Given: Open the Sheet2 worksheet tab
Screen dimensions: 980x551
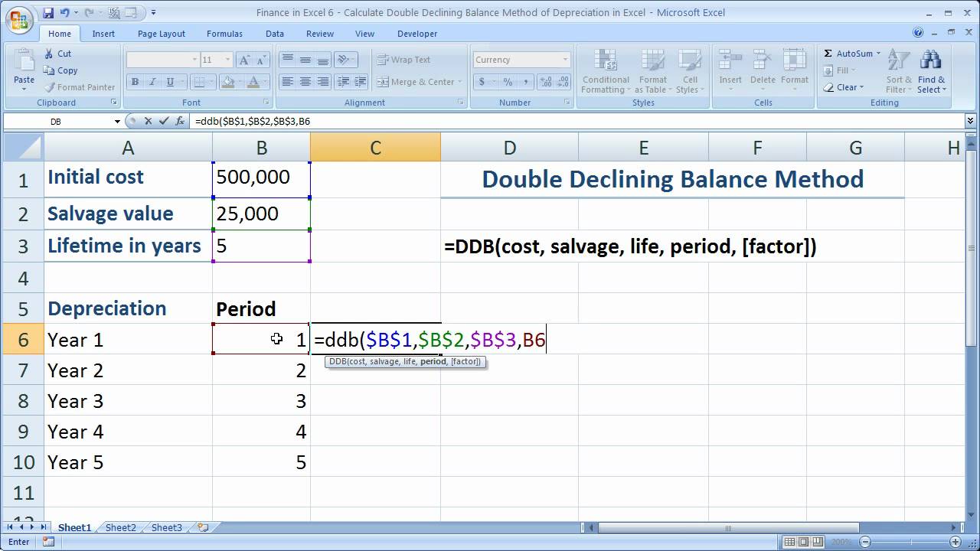Looking at the screenshot, I should click(x=120, y=527).
